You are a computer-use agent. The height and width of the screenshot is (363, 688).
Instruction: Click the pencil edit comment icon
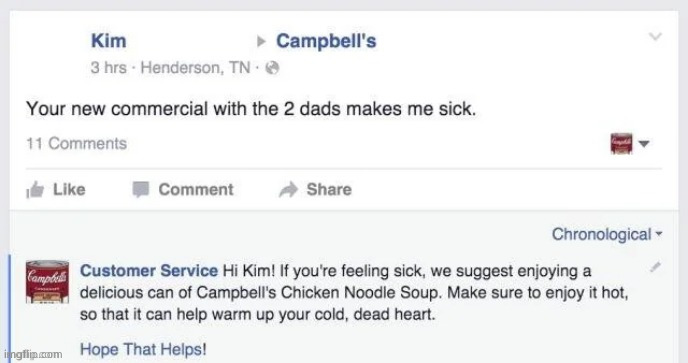[655, 266]
